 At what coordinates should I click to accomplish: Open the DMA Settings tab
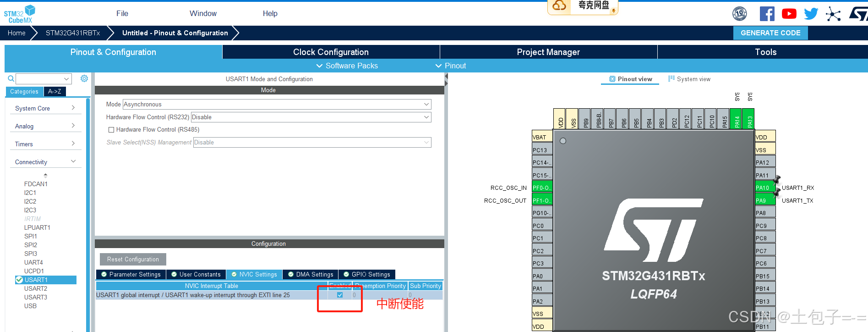tap(311, 274)
